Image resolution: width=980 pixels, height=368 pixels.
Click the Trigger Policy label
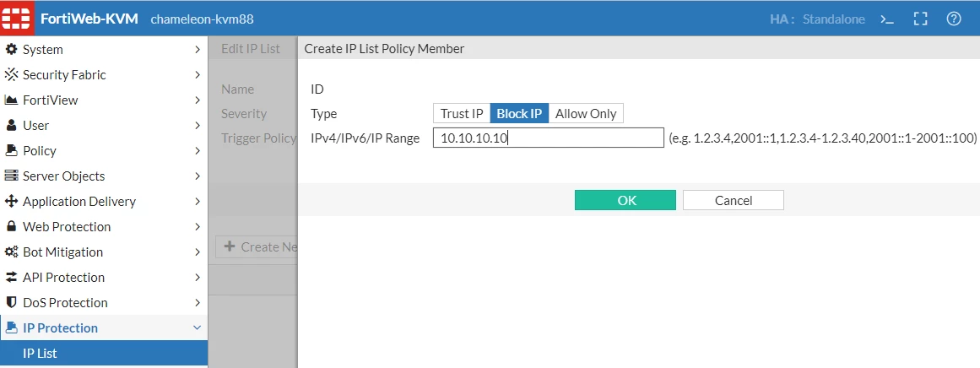(x=259, y=138)
